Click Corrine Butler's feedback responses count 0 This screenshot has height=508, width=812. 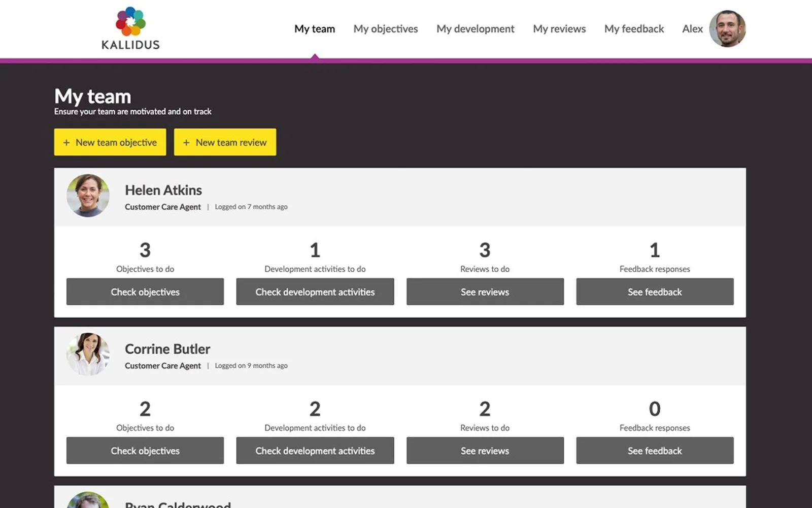[655, 409]
